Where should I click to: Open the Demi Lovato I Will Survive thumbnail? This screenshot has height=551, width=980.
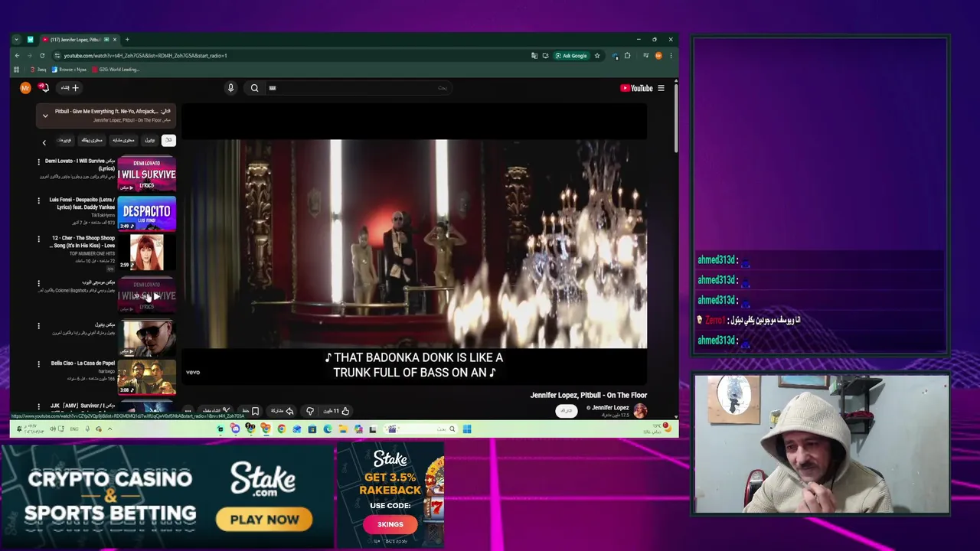click(x=146, y=174)
